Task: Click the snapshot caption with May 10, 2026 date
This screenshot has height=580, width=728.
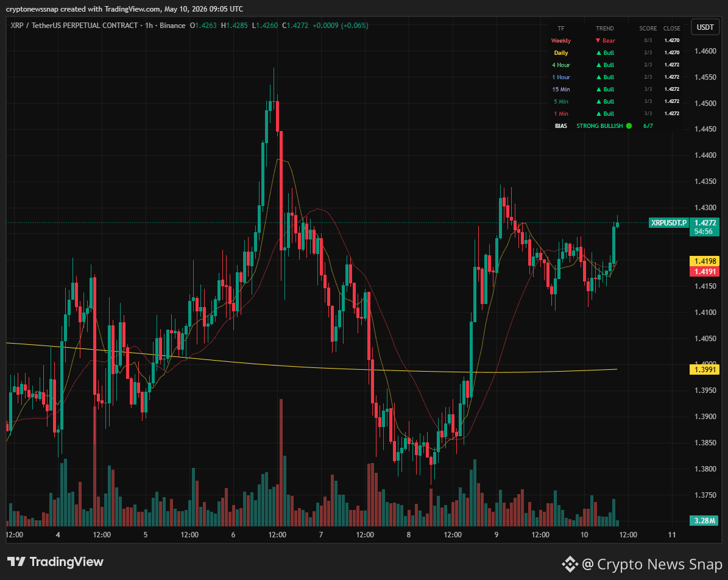Action: [124, 9]
